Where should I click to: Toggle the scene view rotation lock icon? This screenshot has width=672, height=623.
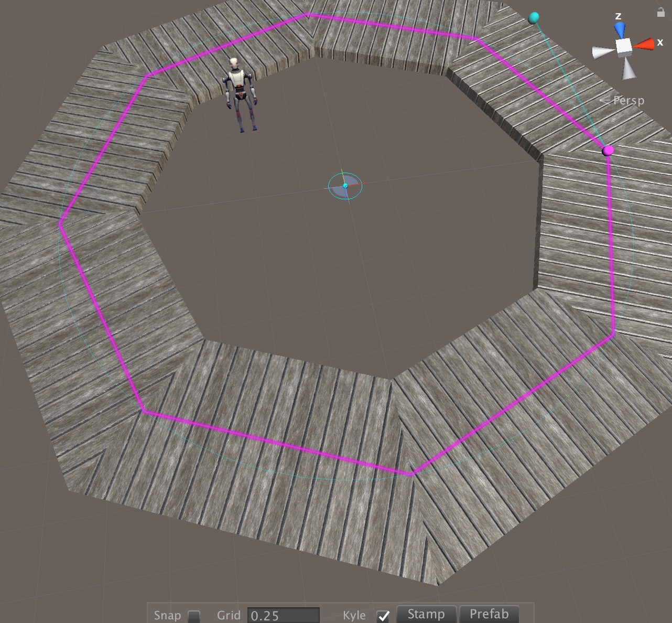660,12
